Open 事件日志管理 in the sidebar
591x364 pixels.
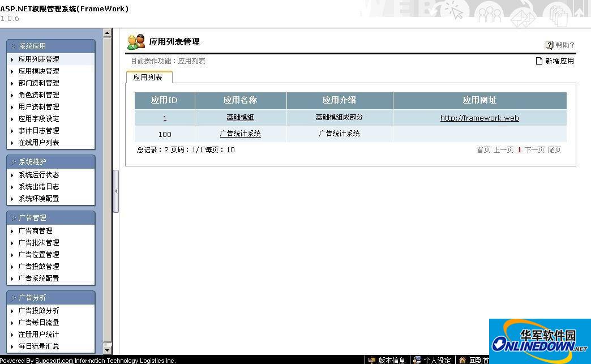(x=39, y=130)
